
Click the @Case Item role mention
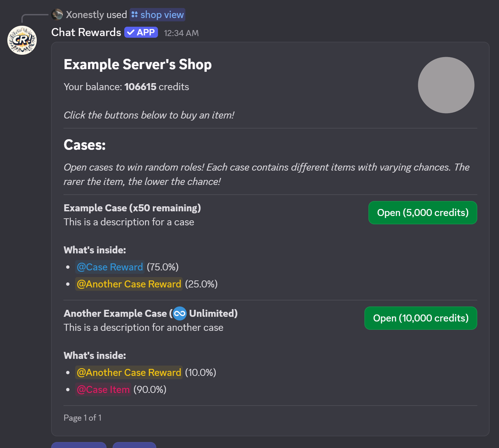tap(103, 389)
